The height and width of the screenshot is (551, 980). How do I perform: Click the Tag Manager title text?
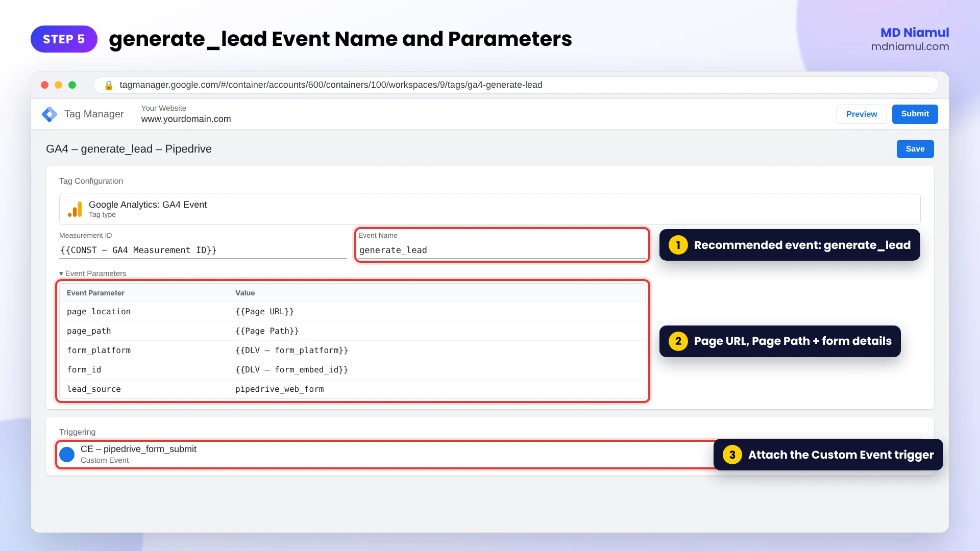(94, 114)
